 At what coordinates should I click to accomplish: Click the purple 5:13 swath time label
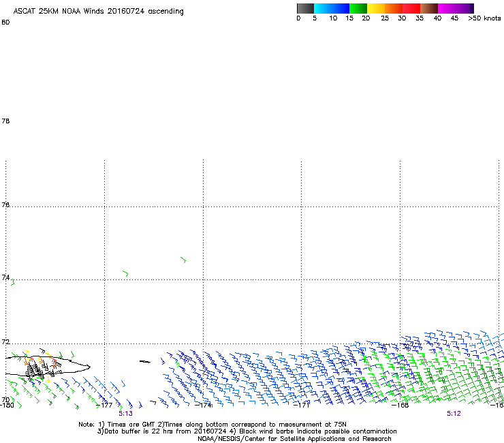point(126,414)
